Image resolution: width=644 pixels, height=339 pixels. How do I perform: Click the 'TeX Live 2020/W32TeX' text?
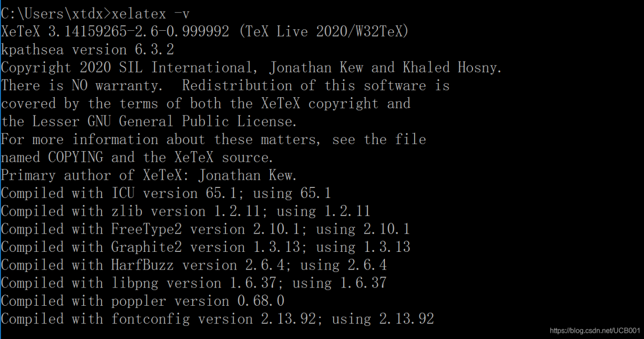[324, 32]
